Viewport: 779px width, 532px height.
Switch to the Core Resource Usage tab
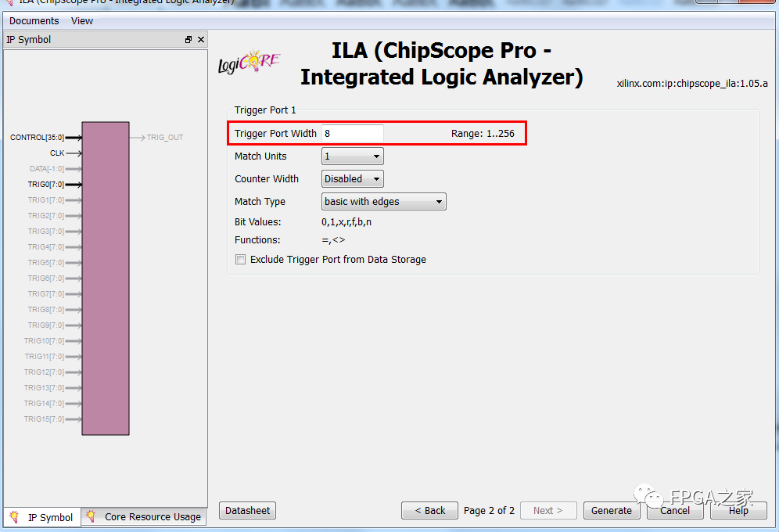144,517
